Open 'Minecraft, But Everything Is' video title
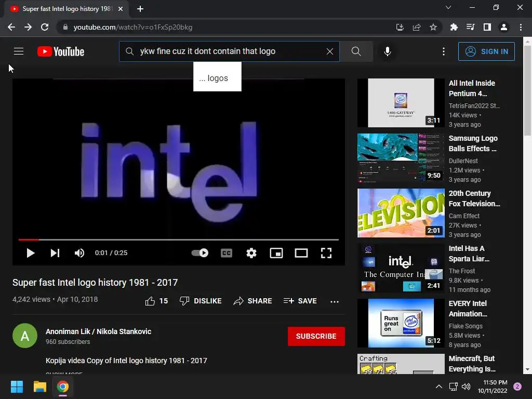The height and width of the screenshot is (399, 532). click(x=472, y=364)
